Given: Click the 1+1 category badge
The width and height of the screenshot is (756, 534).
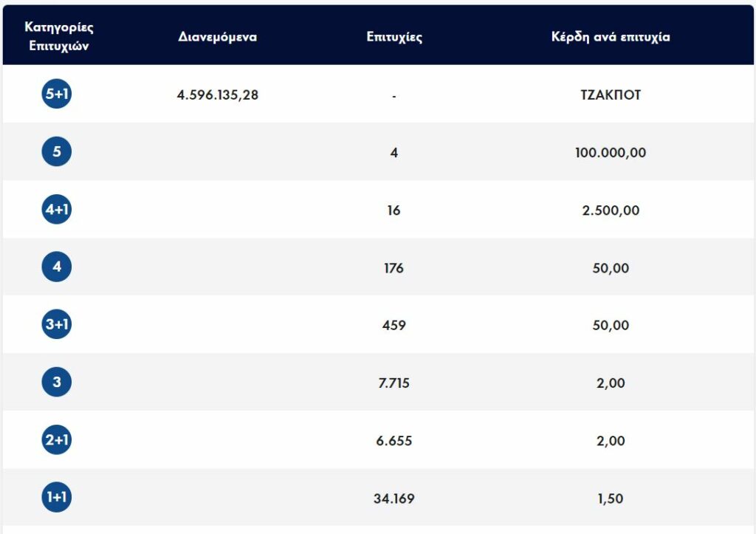Looking at the screenshot, I should tap(57, 497).
